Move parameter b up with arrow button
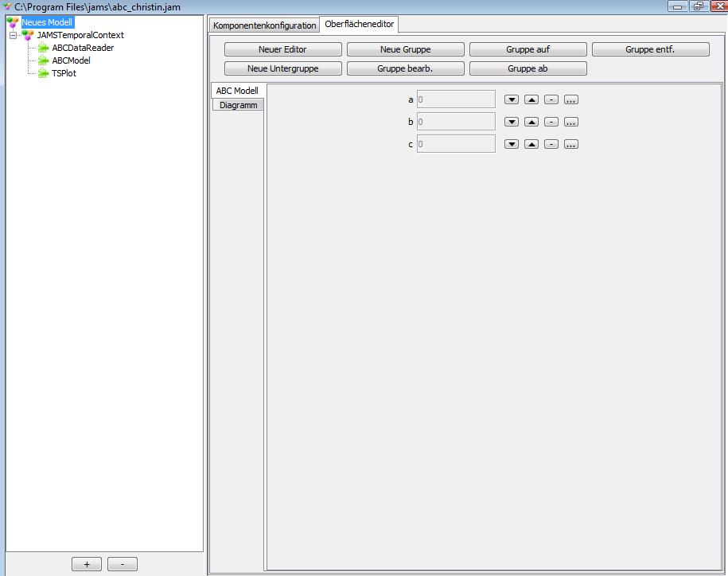 click(531, 122)
